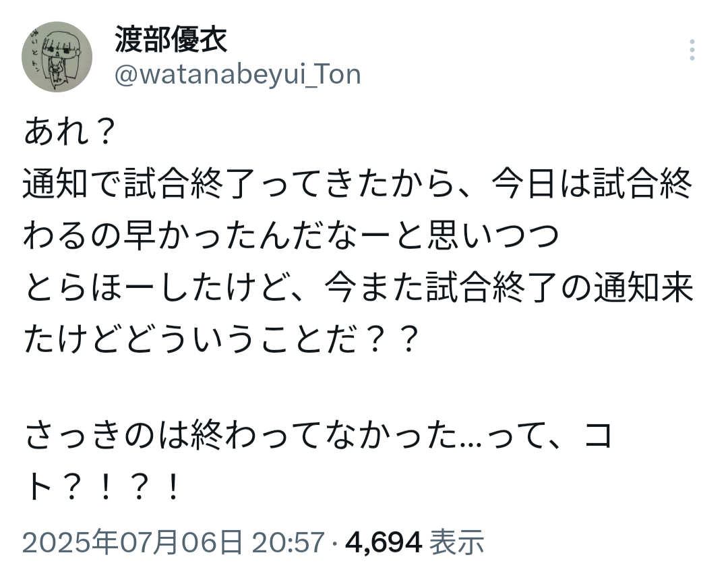The image size is (728, 578).
Task: Open the round profile avatar with the sketch drawing
Action: [x=57, y=57]
